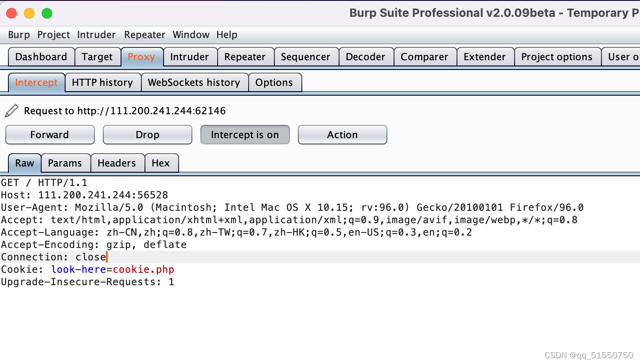
Task: Click the Accept text/html header line
Action: (x=289, y=220)
